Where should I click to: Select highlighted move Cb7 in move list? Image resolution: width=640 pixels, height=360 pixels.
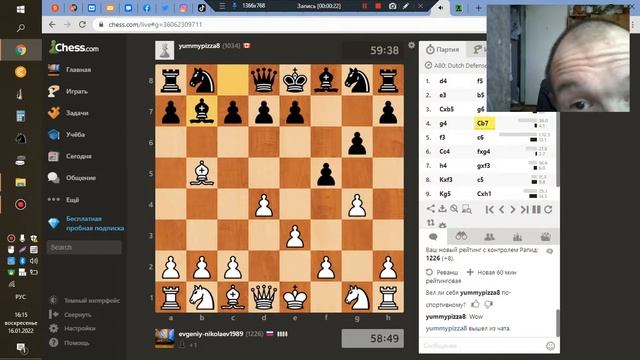[484, 123]
